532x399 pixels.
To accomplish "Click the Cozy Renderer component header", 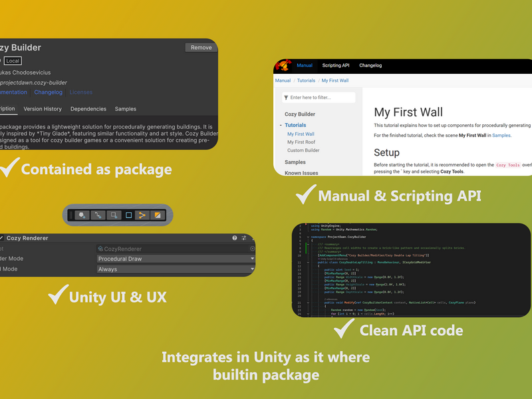I will tap(127, 238).
